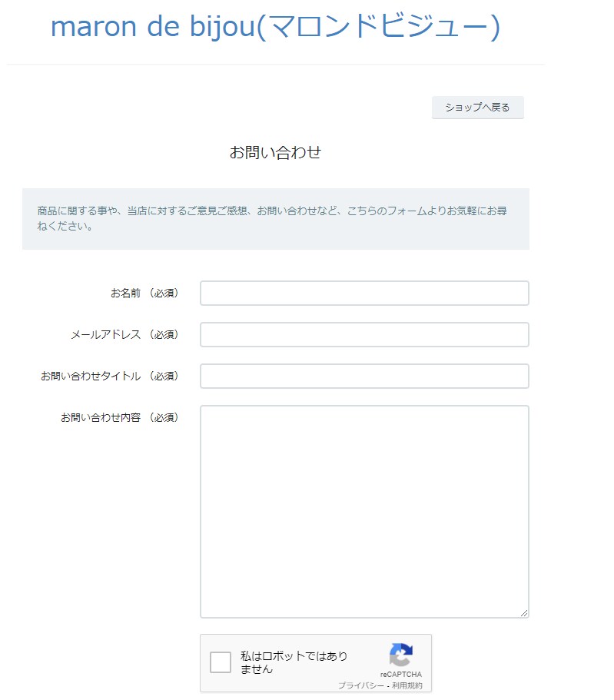Open the 利用規約 link in reCAPTCHA

[407, 685]
